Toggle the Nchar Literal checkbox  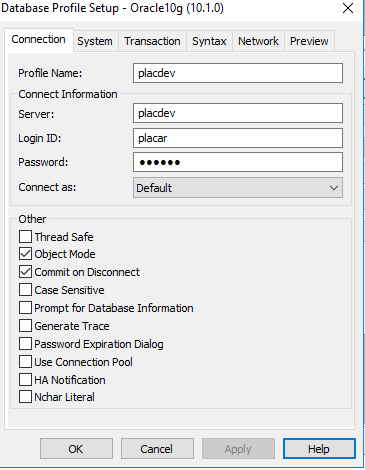25,397
